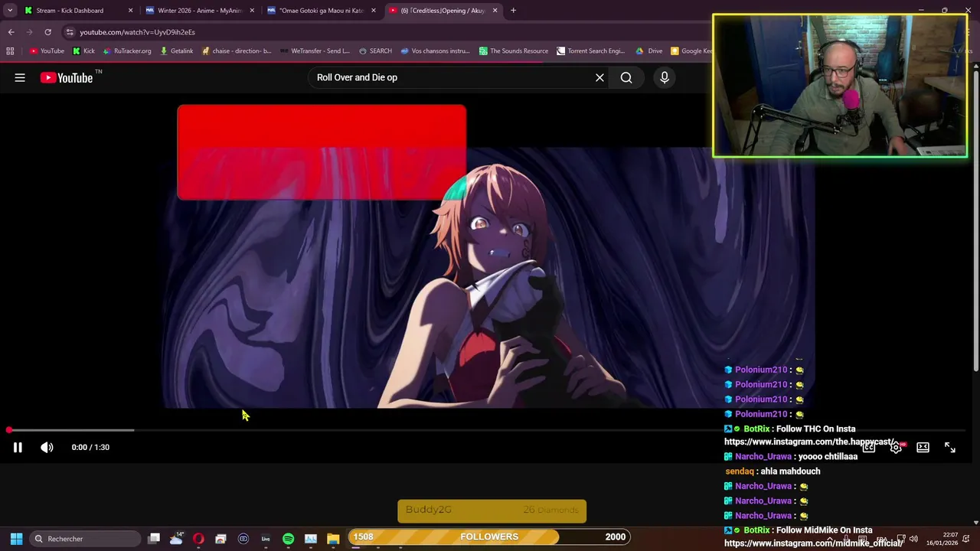Open The Sounds Resource bookmark
Viewport: 980px width, 551px height.
pyautogui.click(x=514, y=51)
